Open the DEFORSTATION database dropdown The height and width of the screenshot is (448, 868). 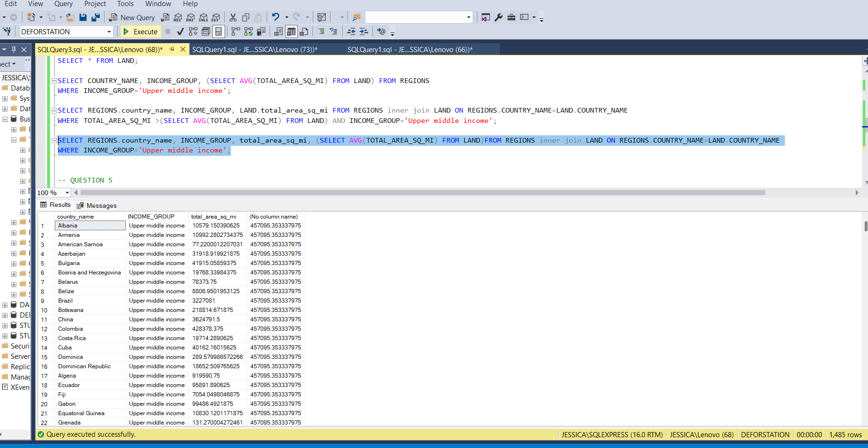(109, 31)
